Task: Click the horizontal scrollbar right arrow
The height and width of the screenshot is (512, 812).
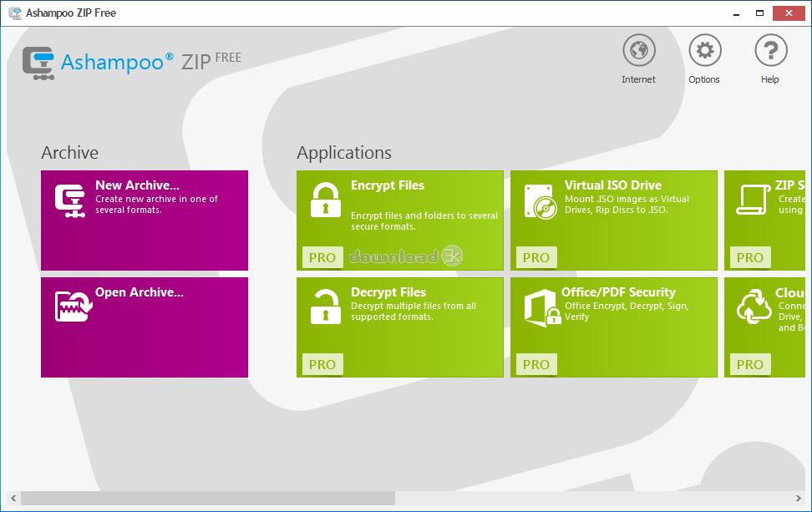Action: (798, 498)
